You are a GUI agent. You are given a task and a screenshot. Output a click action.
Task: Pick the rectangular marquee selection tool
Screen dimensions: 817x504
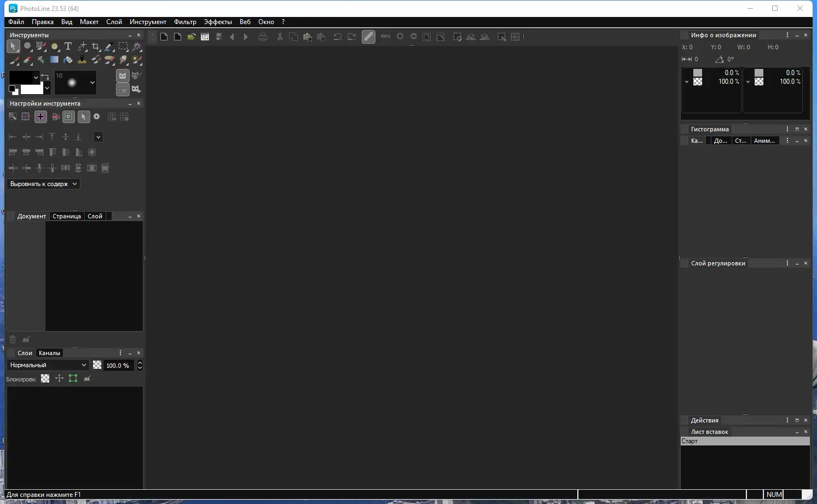point(123,47)
